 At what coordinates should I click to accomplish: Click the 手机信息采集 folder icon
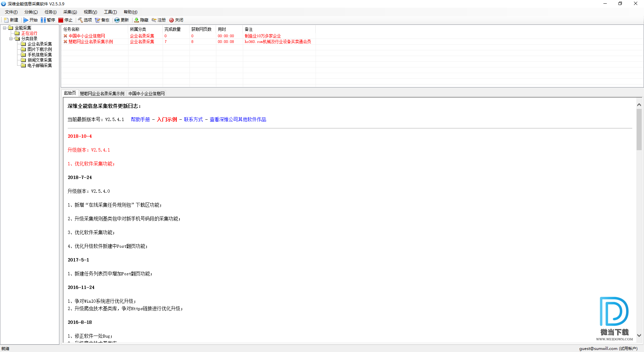pos(23,55)
